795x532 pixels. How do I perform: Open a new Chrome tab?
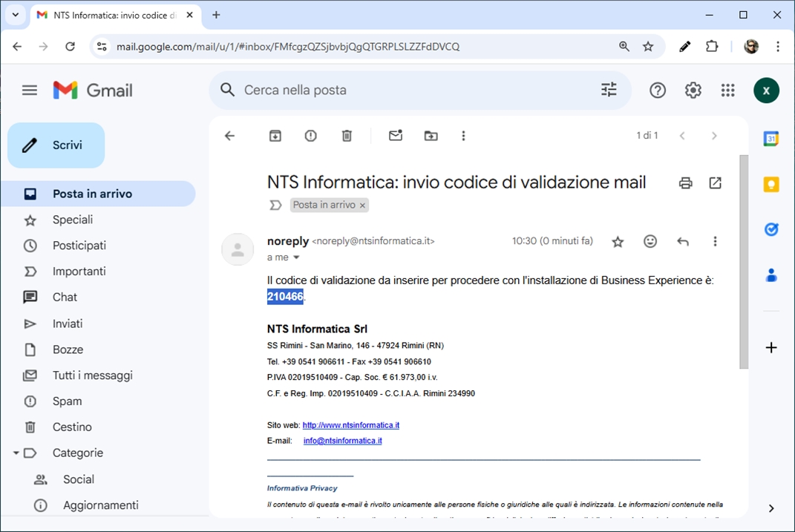click(216, 15)
